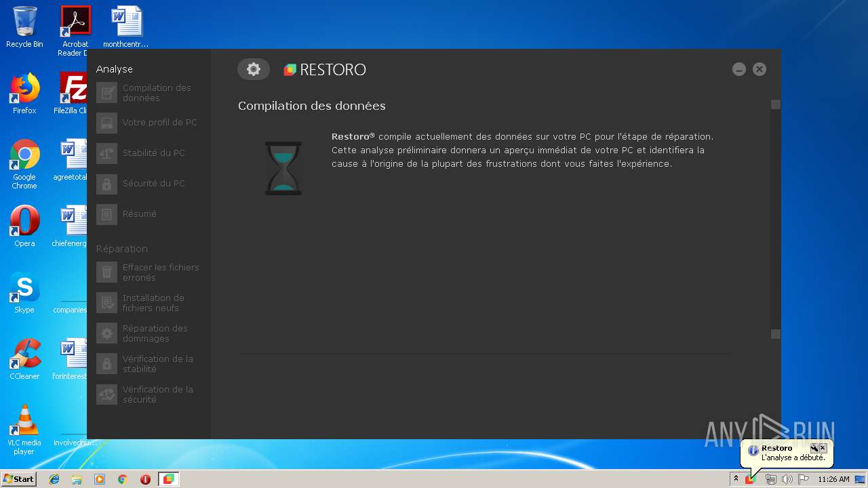This screenshot has height=488, width=868.
Task: Select the Sécurité du PC lock icon
Action: [106, 184]
